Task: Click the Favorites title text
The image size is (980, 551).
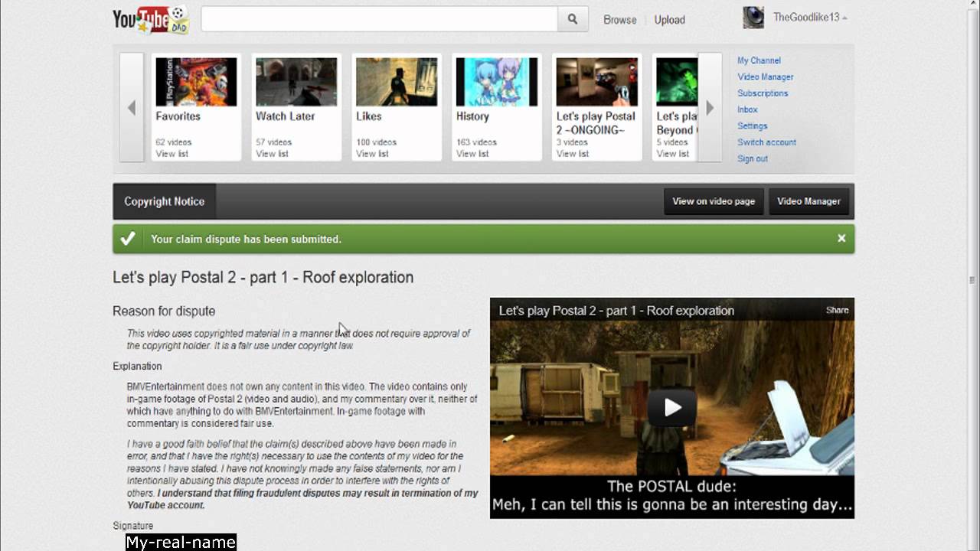Action: (x=178, y=116)
